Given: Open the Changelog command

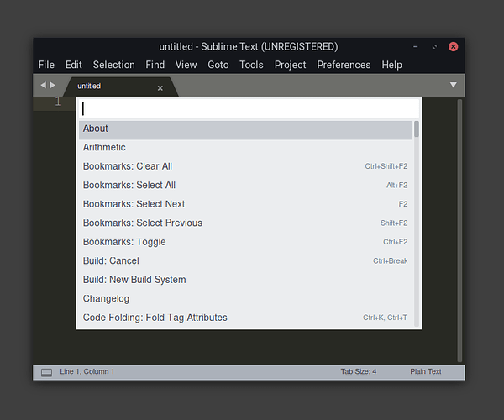Looking at the screenshot, I should 245,299.
